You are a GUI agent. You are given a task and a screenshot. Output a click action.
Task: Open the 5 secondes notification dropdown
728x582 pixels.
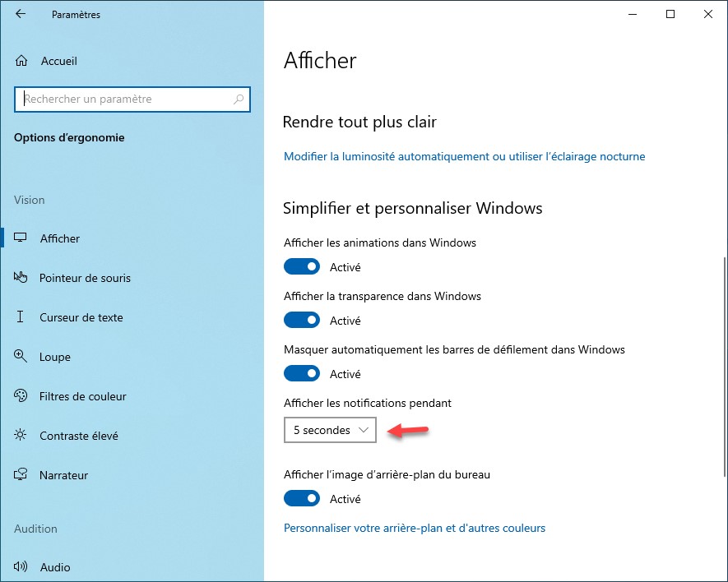(x=330, y=430)
